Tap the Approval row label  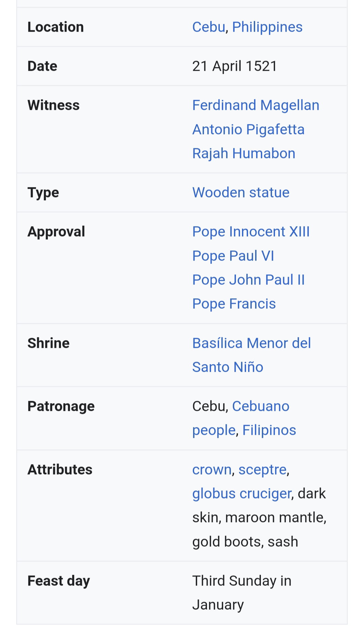pyautogui.click(x=56, y=232)
